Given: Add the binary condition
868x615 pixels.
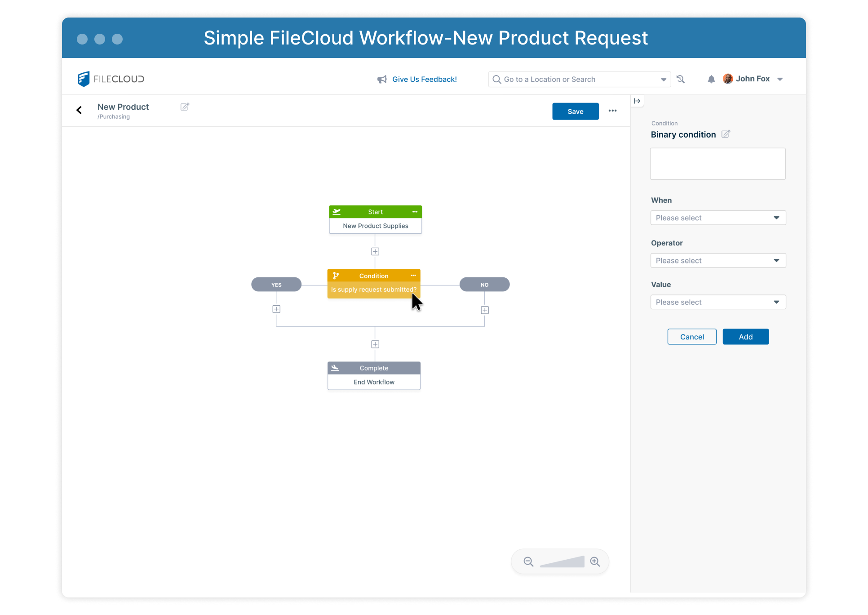Looking at the screenshot, I should (x=746, y=337).
